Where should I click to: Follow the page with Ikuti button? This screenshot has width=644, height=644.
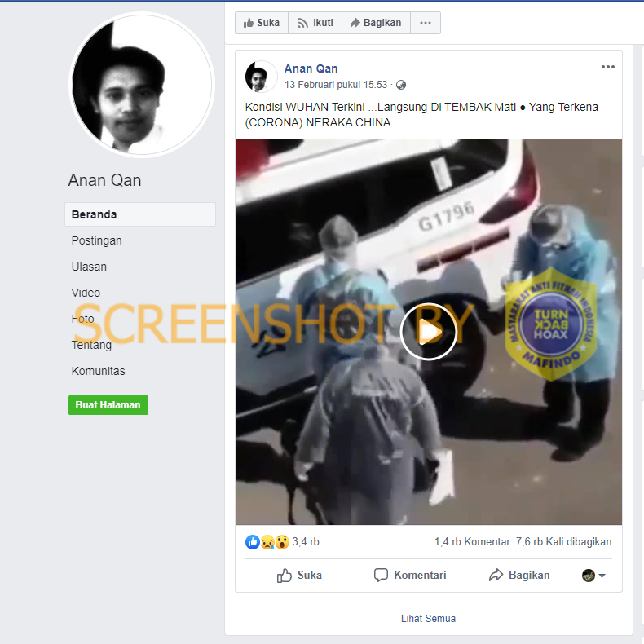coord(315,23)
